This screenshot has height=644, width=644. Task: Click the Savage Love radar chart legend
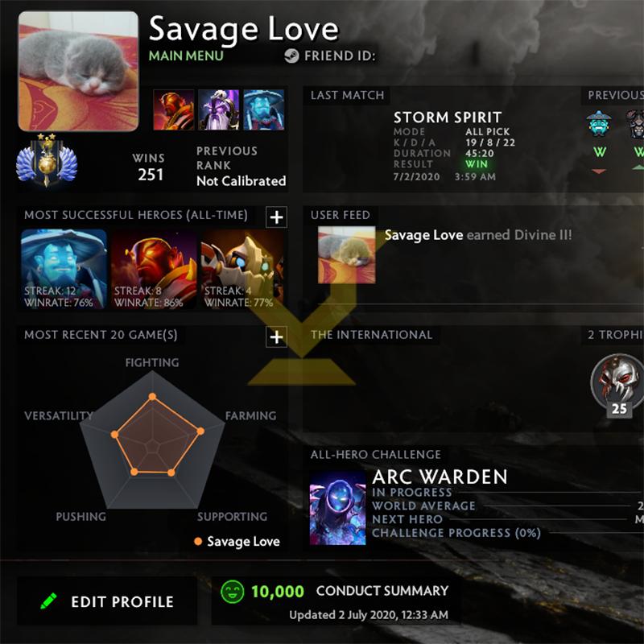[237, 541]
